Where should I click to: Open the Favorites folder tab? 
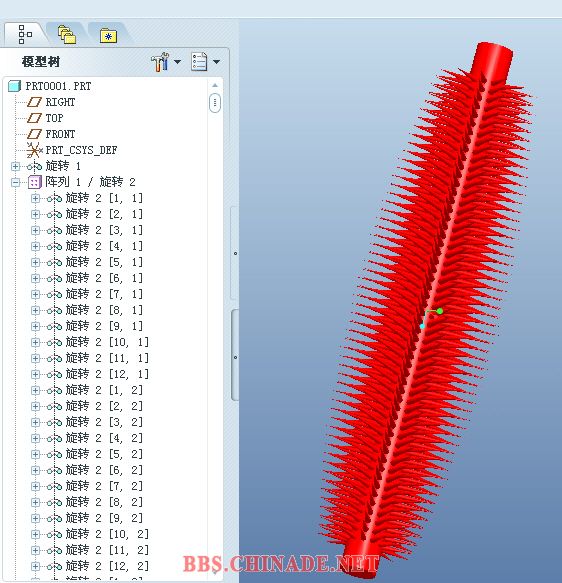[x=108, y=36]
